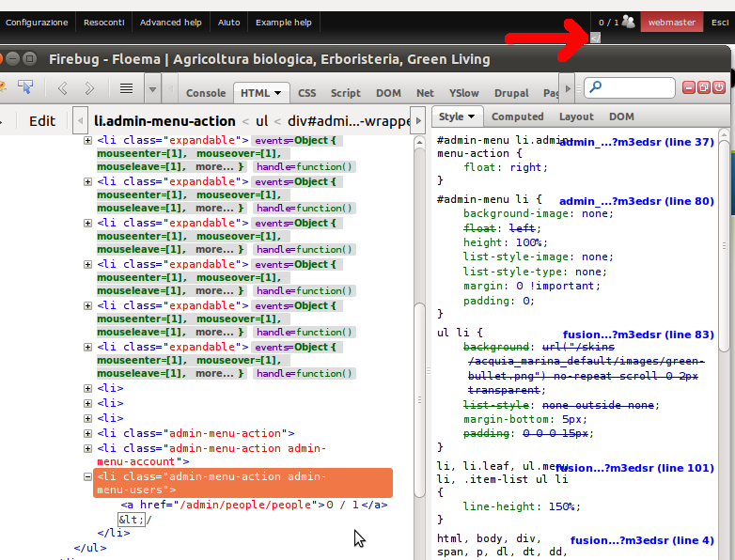Select the &lt; text node in HTML tree
The height and width of the screenshot is (560, 735).
click(x=132, y=520)
